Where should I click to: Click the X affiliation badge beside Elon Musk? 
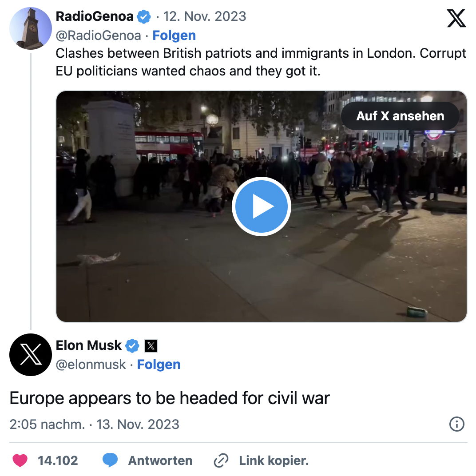(x=151, y=345)
